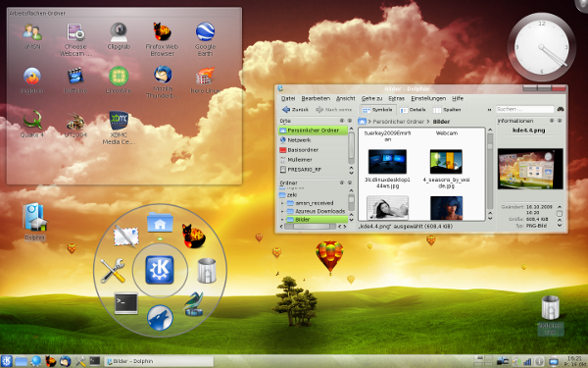Undock the Orte panel with its float button
The width and height of the screenshot is (588, 368).
pyautogui.click(x=342, y=121)
